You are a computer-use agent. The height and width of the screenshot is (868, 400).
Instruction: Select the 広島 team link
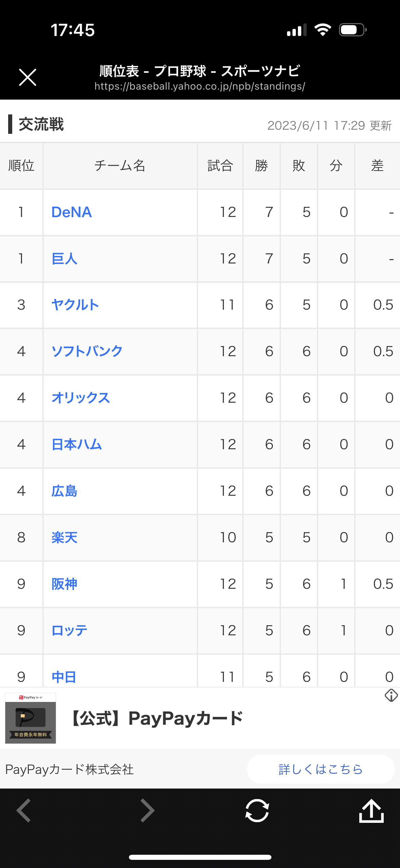click(64, 491)
